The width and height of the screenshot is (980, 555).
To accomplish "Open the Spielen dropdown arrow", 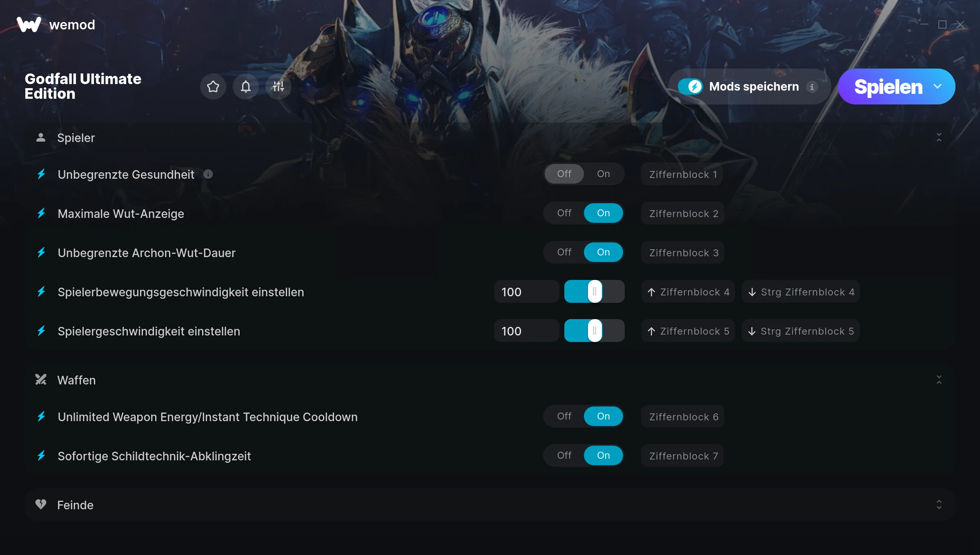I will point(938,87).
